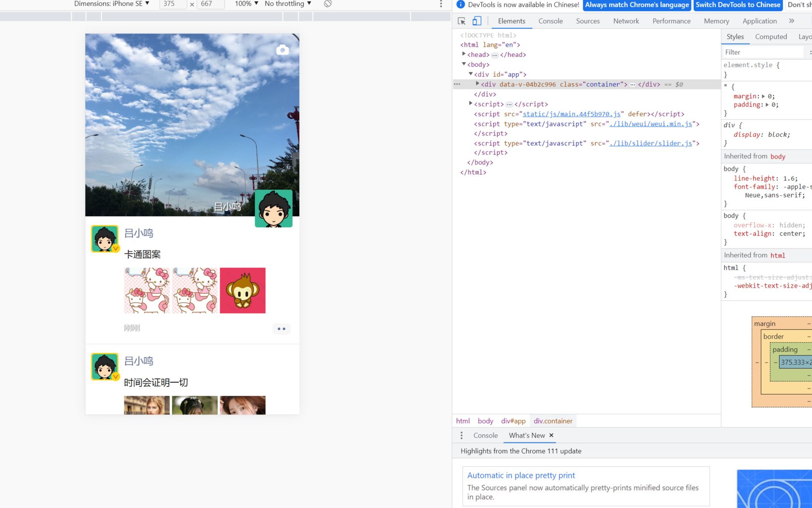Image resolution: width=812 pixels, height=508 pixels.
Task: Click username 吕小鸣 above 时间会证明一切
Action: (x=139, y=361)
